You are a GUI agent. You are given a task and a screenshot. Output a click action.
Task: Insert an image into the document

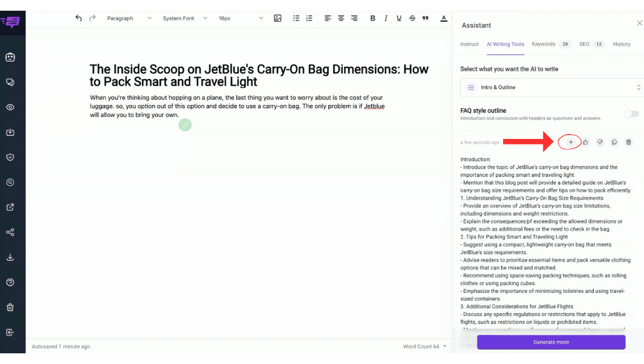(277, 18)
